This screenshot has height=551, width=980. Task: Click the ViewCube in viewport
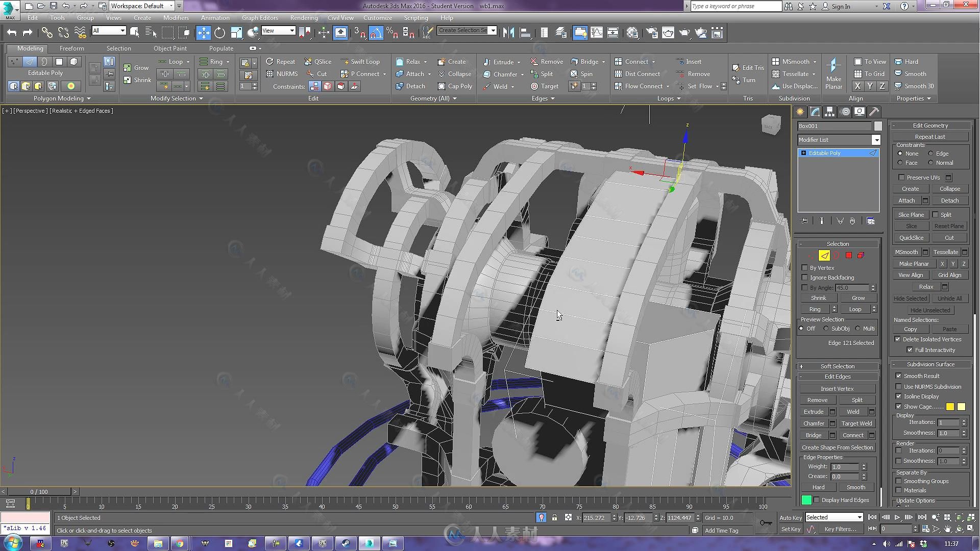coord(770,124)
